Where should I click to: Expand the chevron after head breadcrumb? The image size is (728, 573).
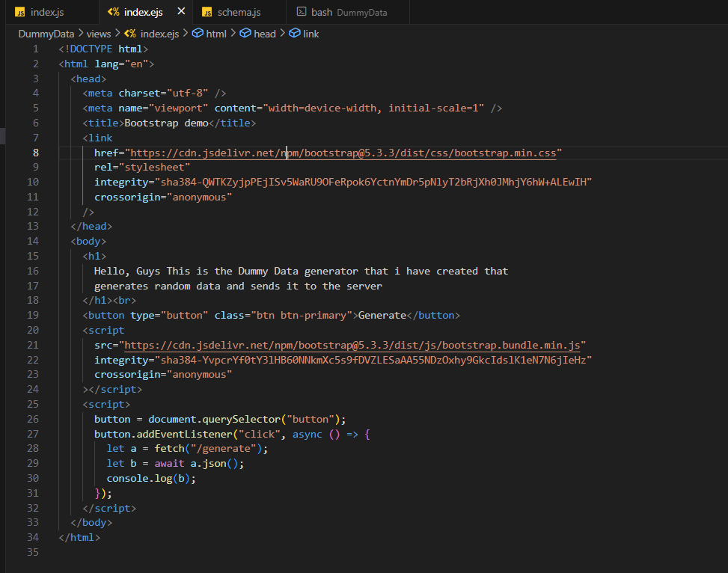click(x=282, y=33)
